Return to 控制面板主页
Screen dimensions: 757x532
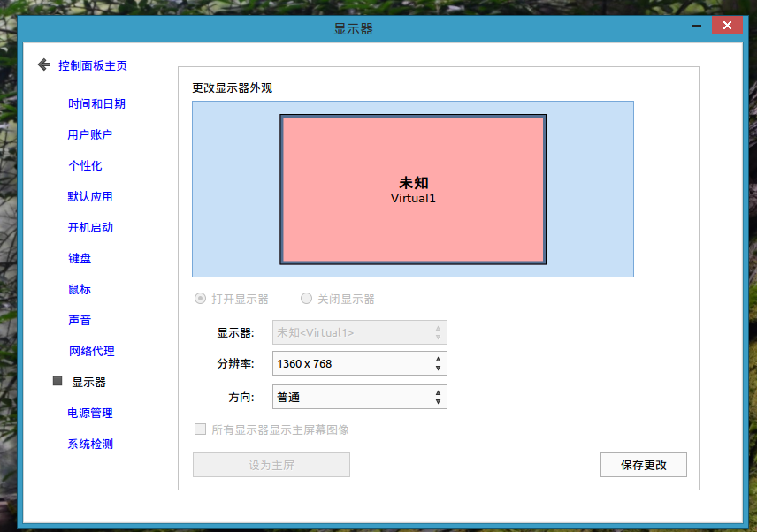coord(93,65)
